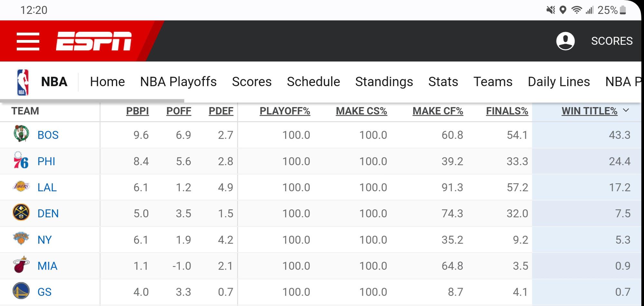Sort table by FINALS% column
Viewport: 644px width, 306px height.
507,111
